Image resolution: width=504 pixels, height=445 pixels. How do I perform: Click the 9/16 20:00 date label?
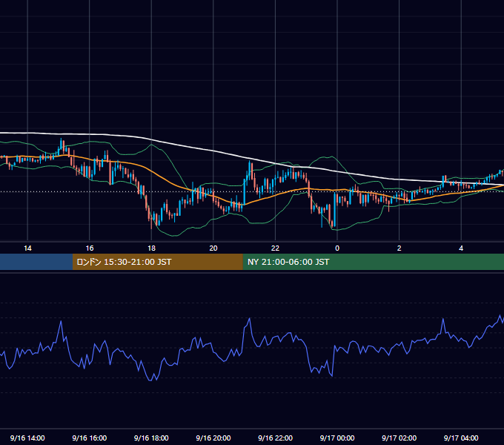tap(213, 438)
